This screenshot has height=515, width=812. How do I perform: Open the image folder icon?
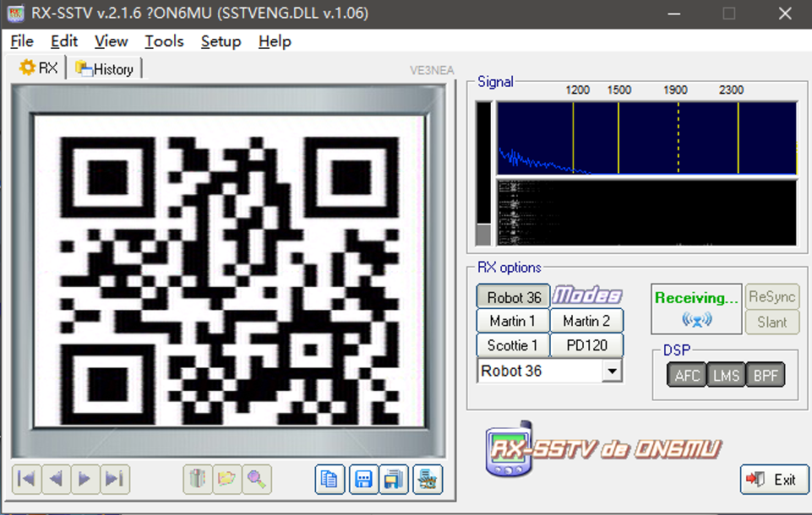226,480
